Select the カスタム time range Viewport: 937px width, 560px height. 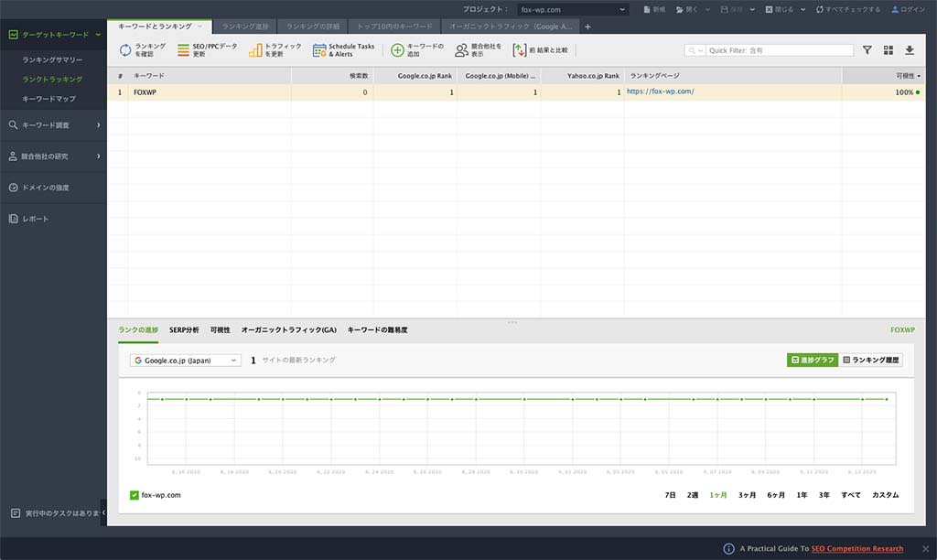click(885, 495)
